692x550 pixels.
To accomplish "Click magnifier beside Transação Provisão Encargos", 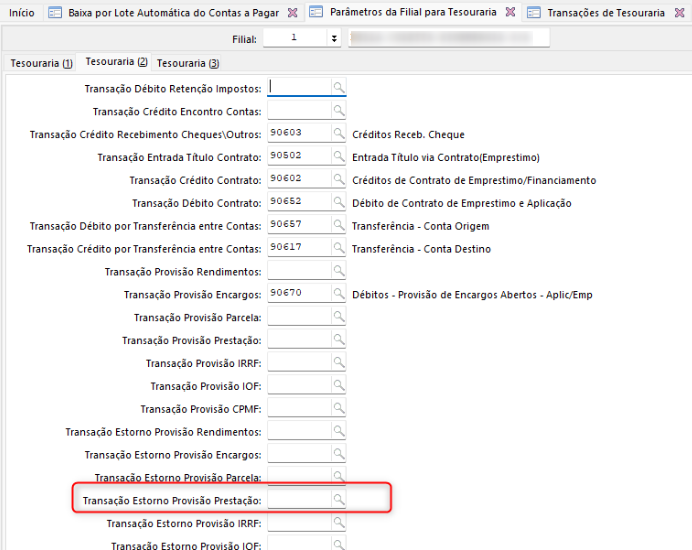I will click(339, 294).
